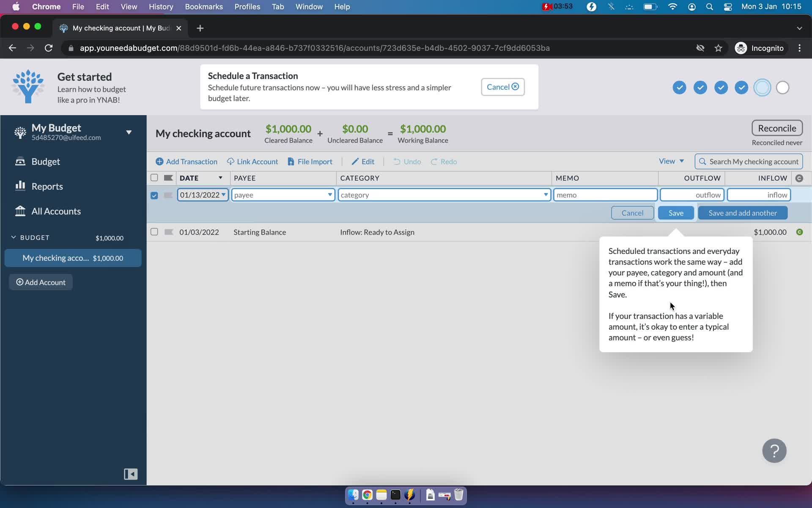Expand the category dropdown selector
Image resolution: width=812 pixels, height=508 pixels.
[545, 195]
